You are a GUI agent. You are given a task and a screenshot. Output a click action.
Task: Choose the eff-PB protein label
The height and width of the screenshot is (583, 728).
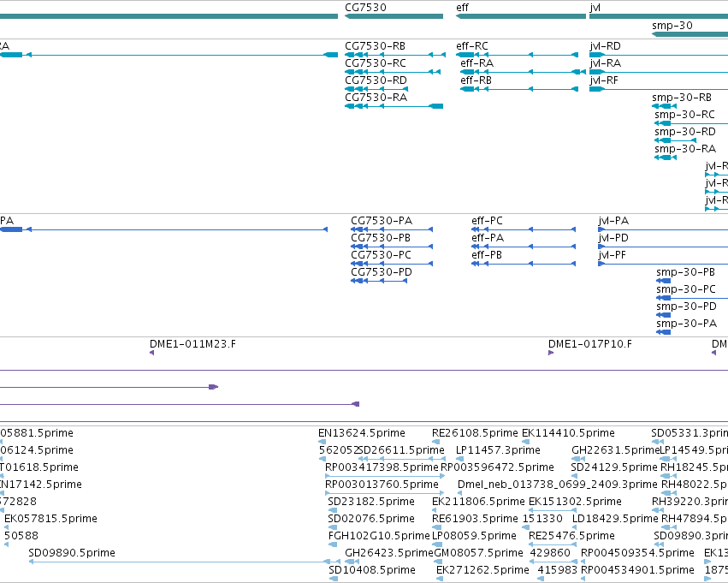pos(487,255)
